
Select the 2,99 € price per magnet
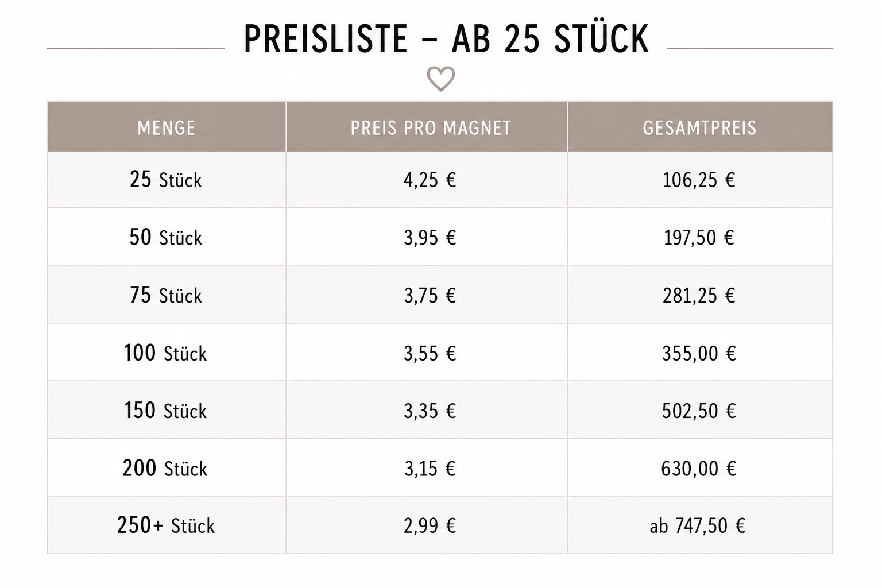[430, 525]
